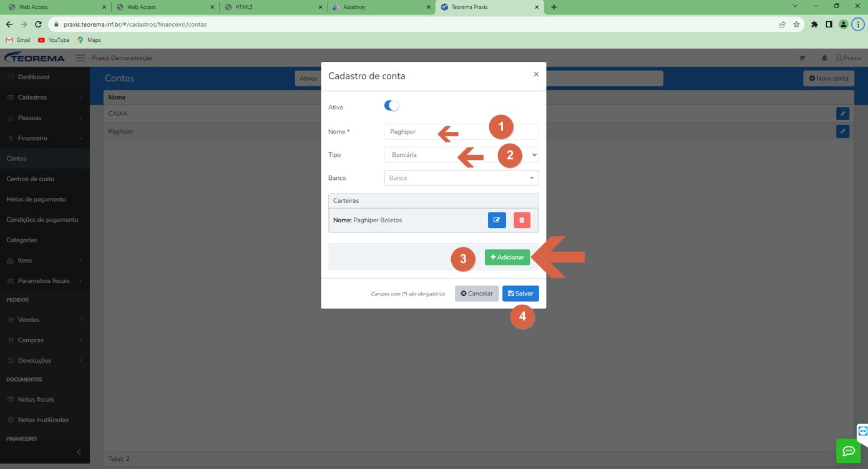Delete the Paghiper Boletos carteira
This screenshot has height=469, width=868.
522,220
